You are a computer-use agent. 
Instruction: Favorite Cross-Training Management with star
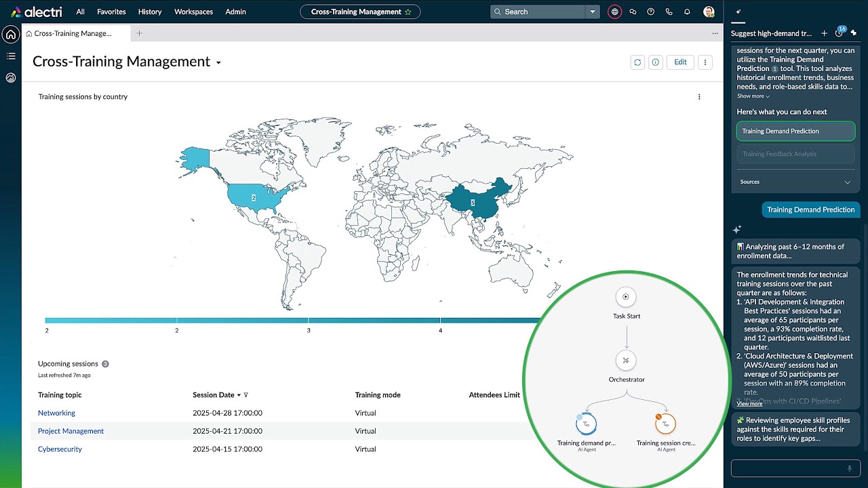coord(408,12)
